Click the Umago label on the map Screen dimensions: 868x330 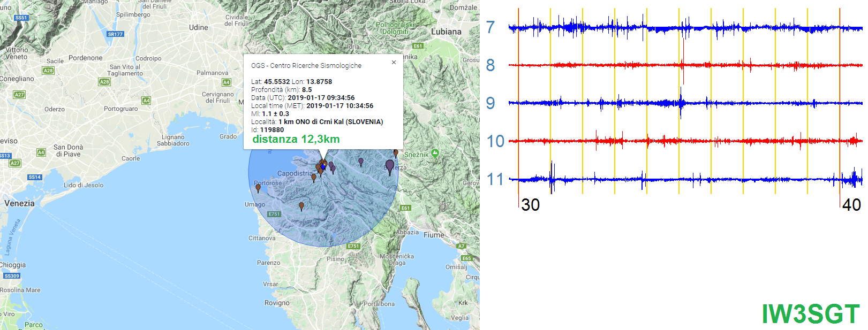pyautogui.click(x=255, y=204)
